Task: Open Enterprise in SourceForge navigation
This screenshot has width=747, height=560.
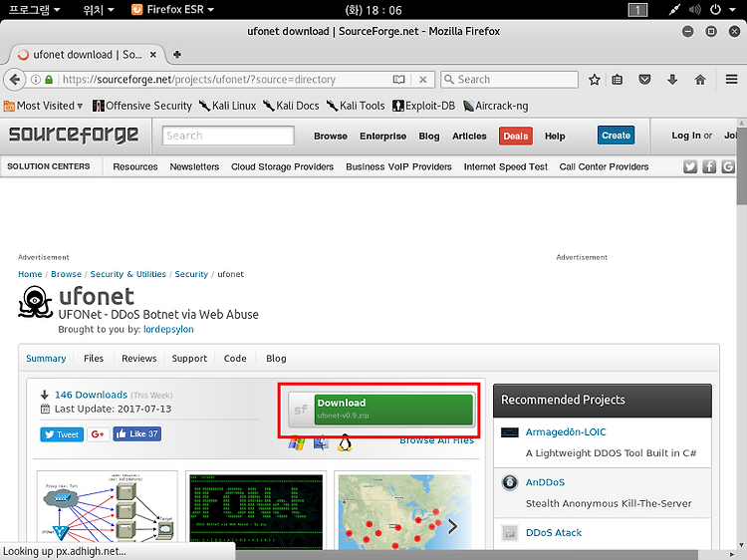Action: click(x=382, y=137)
